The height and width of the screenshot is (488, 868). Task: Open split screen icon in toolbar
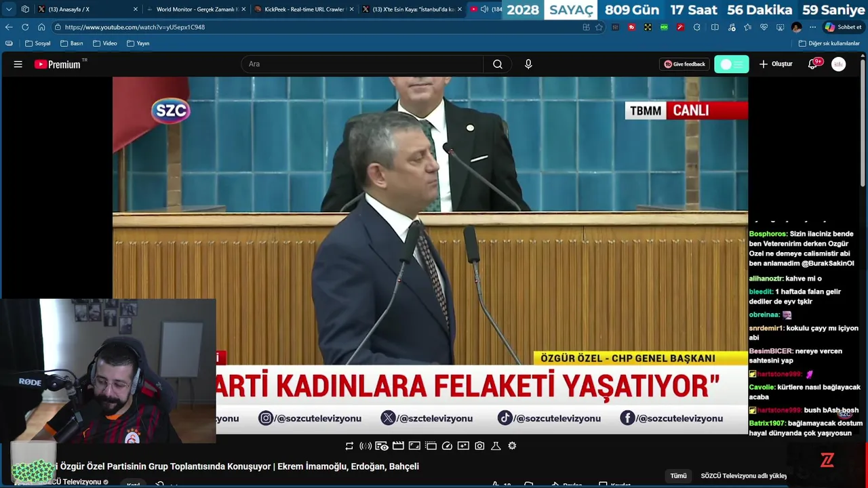click(x=715, y=27)
